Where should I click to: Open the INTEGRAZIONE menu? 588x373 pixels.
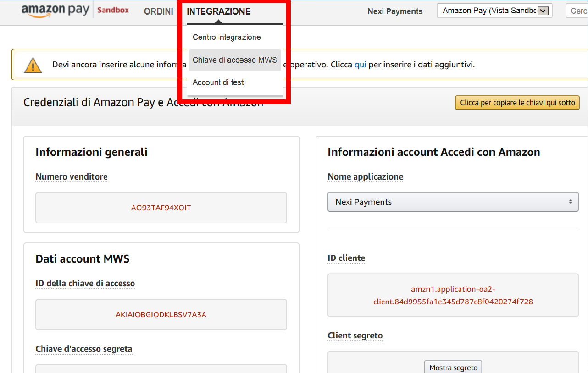[219, 11]
